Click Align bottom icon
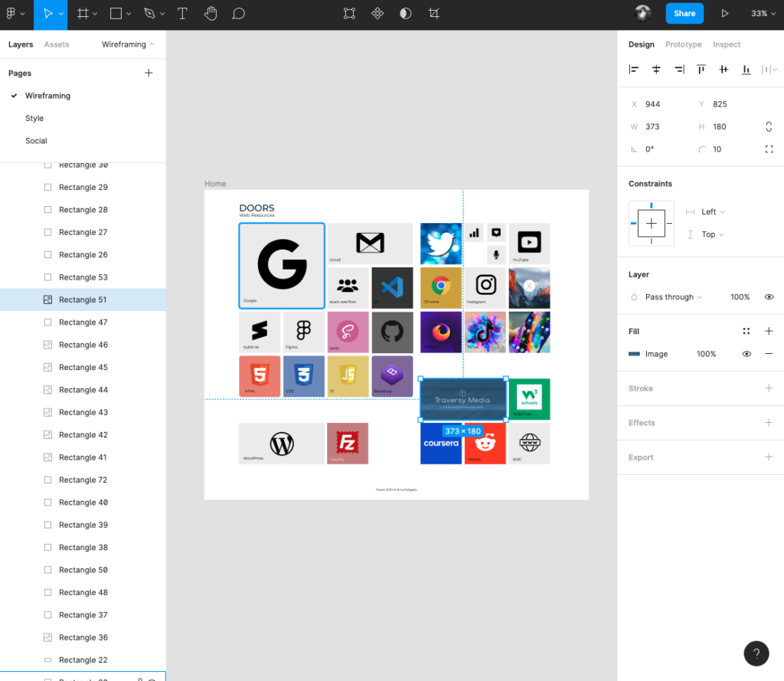This screenshot has height=681, width=784. tap(746, 70)
